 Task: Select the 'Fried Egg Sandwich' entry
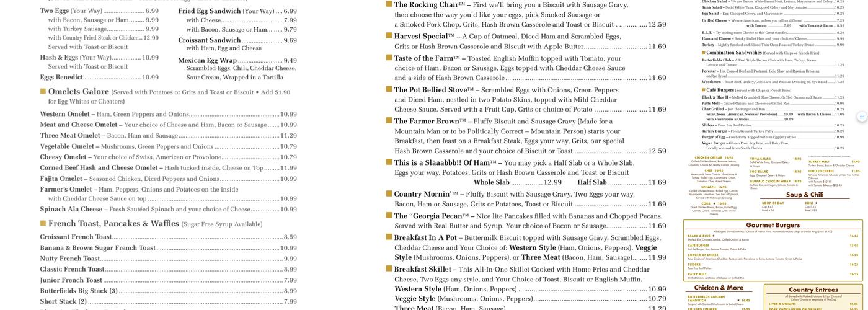pos(237,11)
